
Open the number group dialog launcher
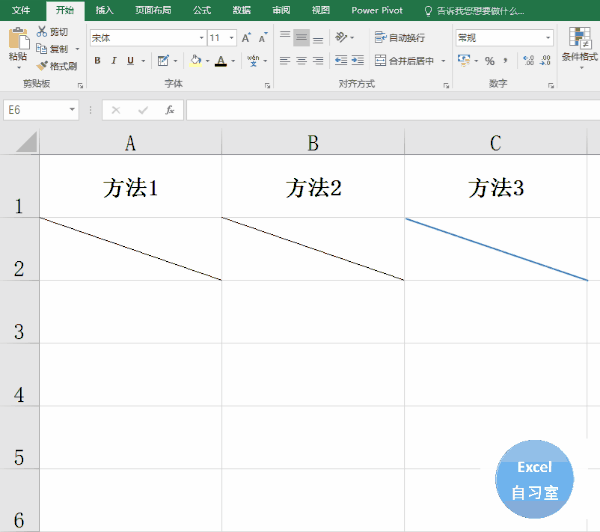tap(551, 85)
